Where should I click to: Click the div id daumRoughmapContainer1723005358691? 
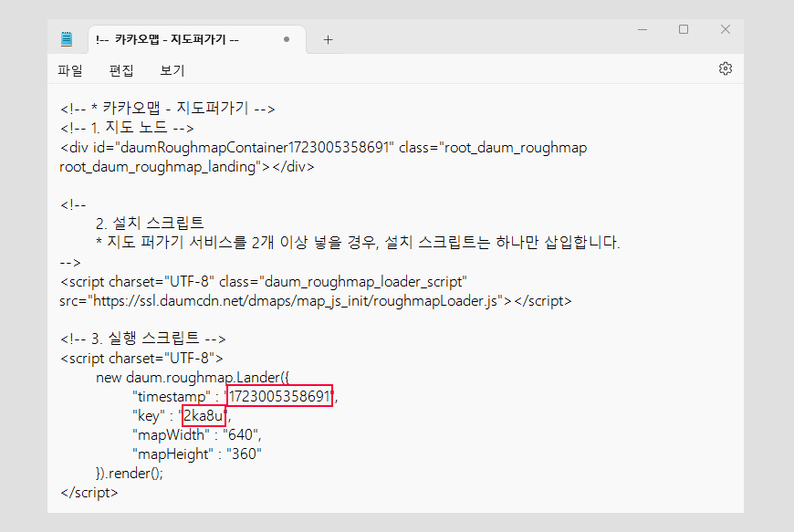[x=255, y=147]
